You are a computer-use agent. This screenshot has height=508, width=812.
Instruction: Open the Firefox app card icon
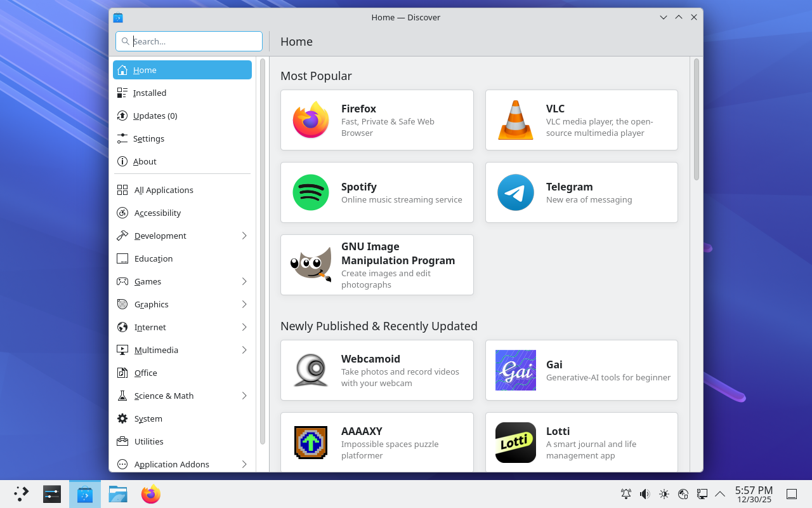311,120
